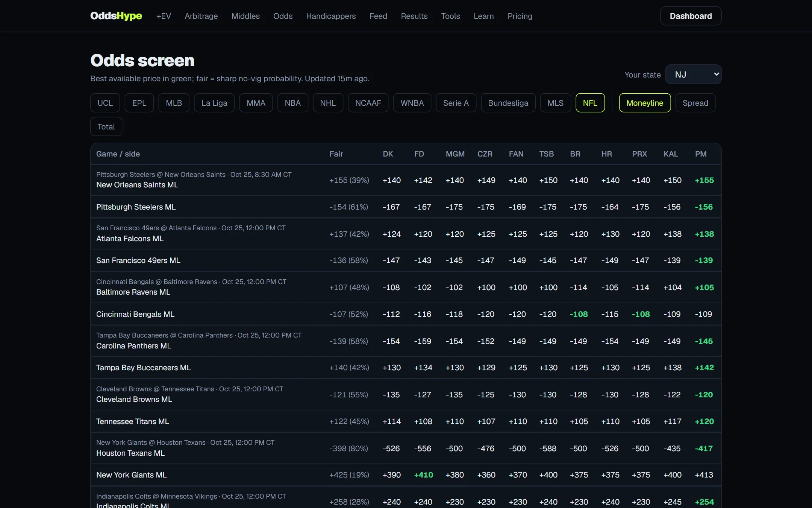Open the Results page
The width and height of the screenshot is (812, 508).
[x=414, y=16]
